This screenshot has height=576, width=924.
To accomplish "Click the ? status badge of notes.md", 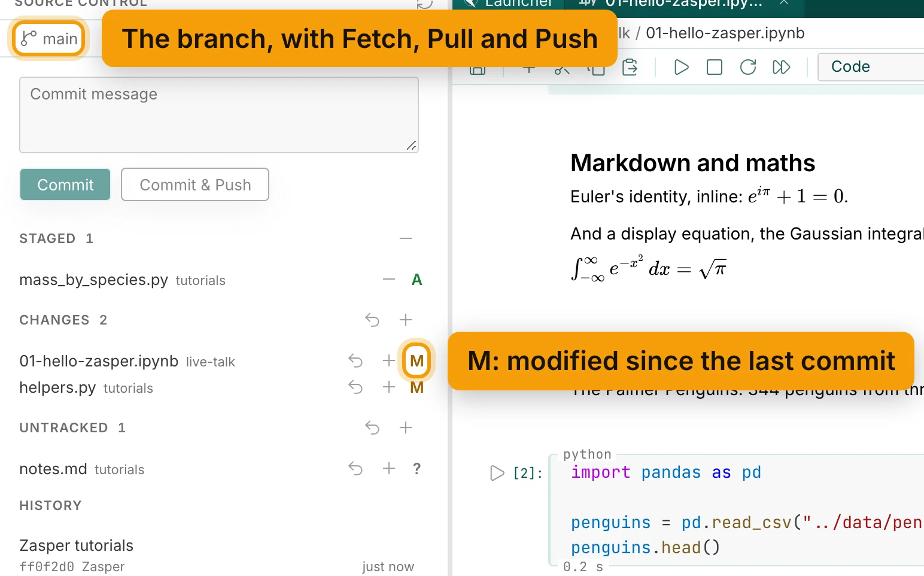I will point(417,468).
